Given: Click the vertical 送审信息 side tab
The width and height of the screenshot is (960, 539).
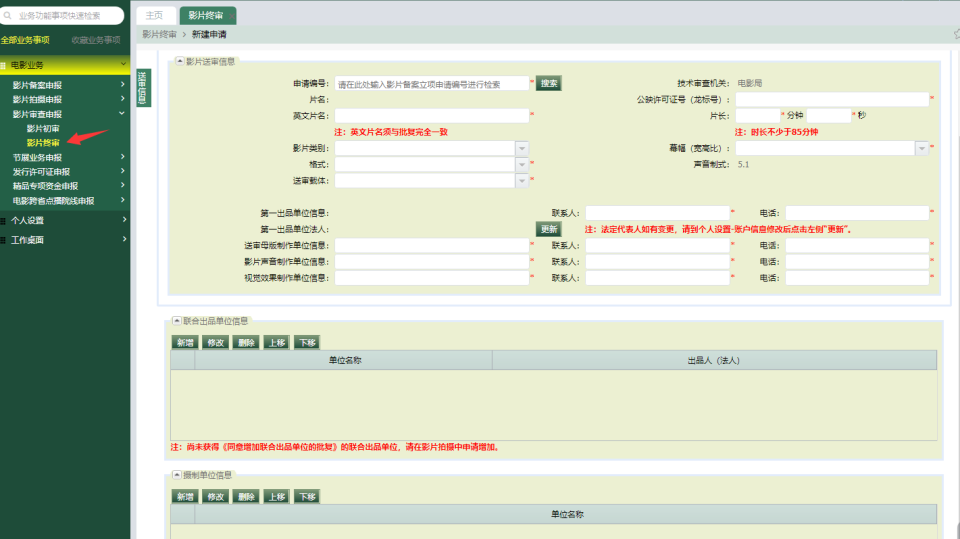Looking at the screenshot, I should [x=143, y=88].
